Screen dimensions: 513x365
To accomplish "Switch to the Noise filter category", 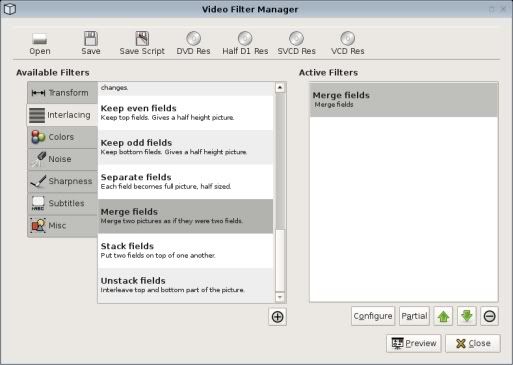I will tap(62, 159).
